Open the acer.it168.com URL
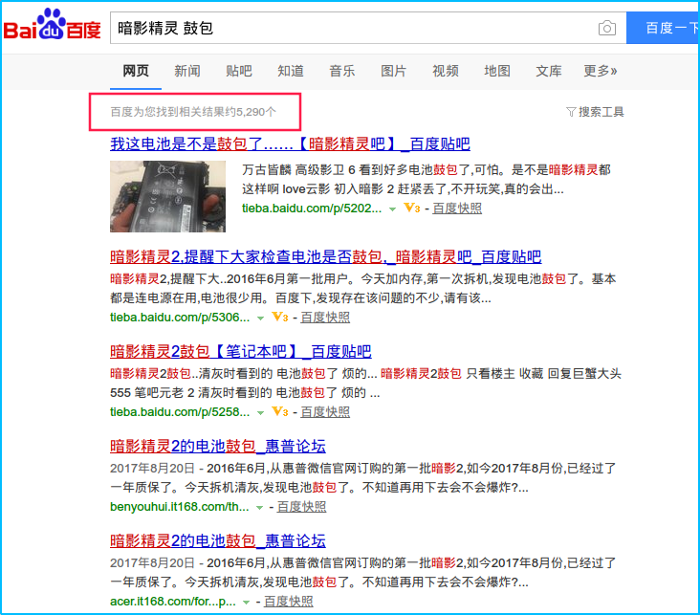 point(173,602)
